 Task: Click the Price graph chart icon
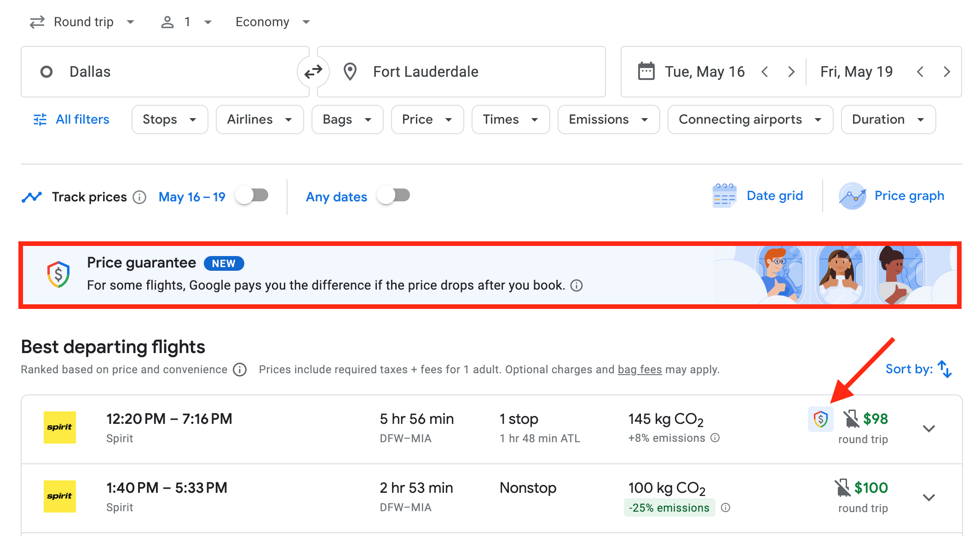coord(853,196)
